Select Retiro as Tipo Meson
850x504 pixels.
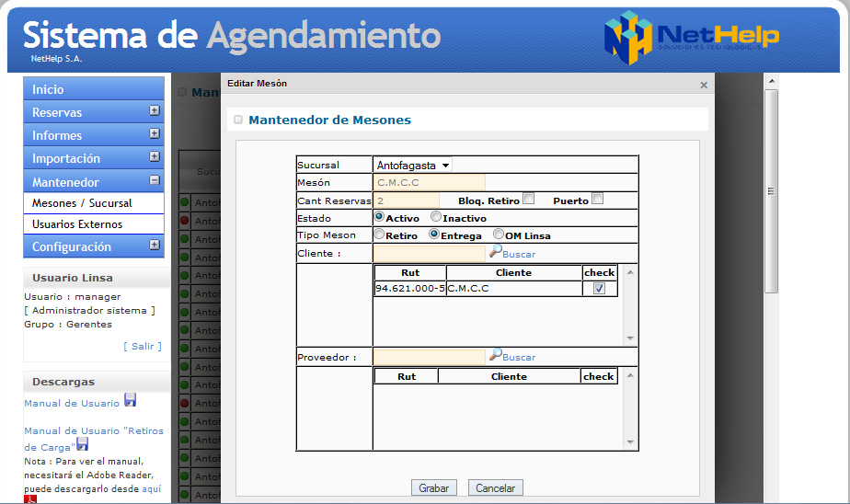(379, 235)
